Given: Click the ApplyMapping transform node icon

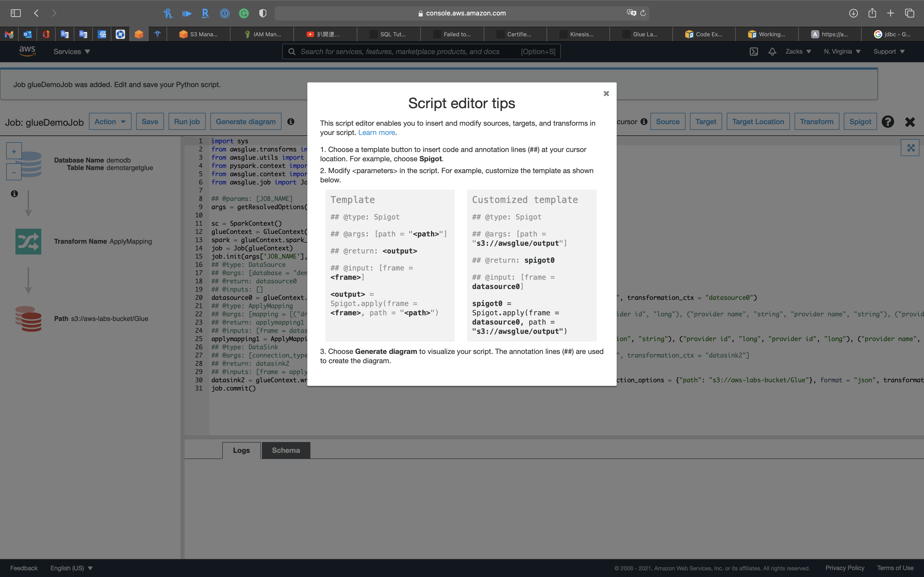Looking at the screenshot, I should [x=28, y=242].
